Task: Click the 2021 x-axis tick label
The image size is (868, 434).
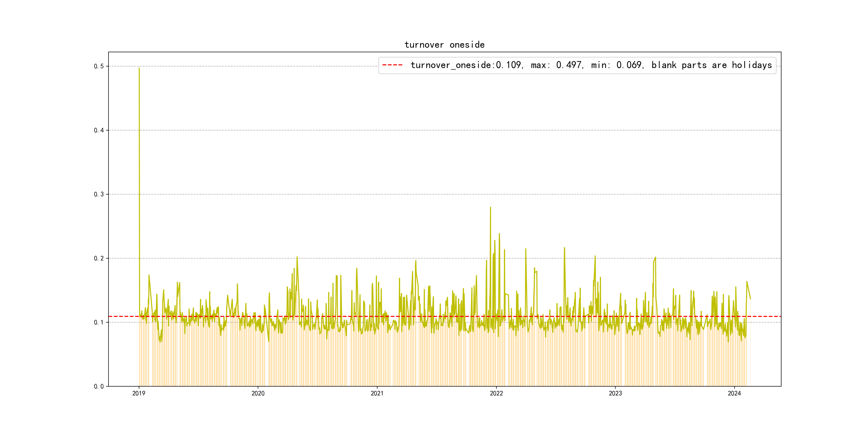Action: (x=377, y=393)
